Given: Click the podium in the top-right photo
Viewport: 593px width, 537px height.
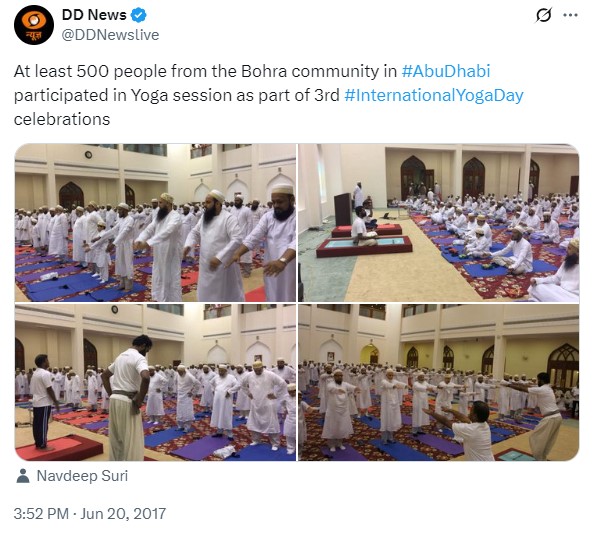Looking at the screenshot, I should (343, 209).
